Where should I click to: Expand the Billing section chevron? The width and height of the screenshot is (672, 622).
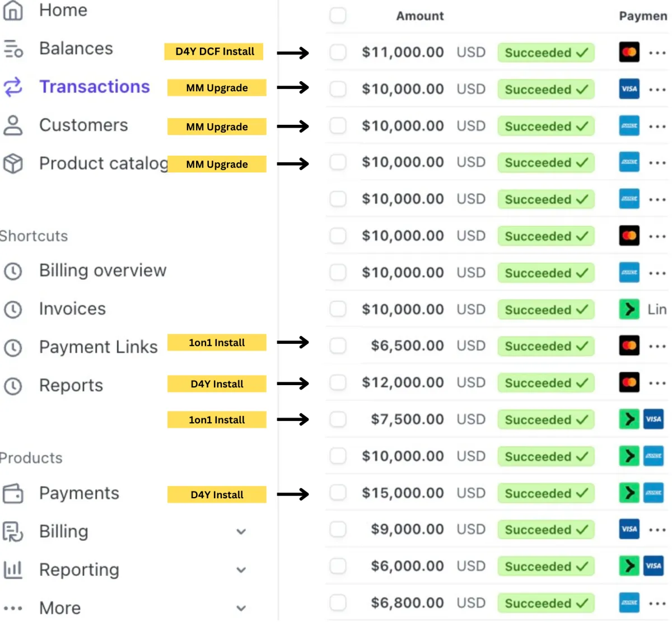(x=241, y=531)
